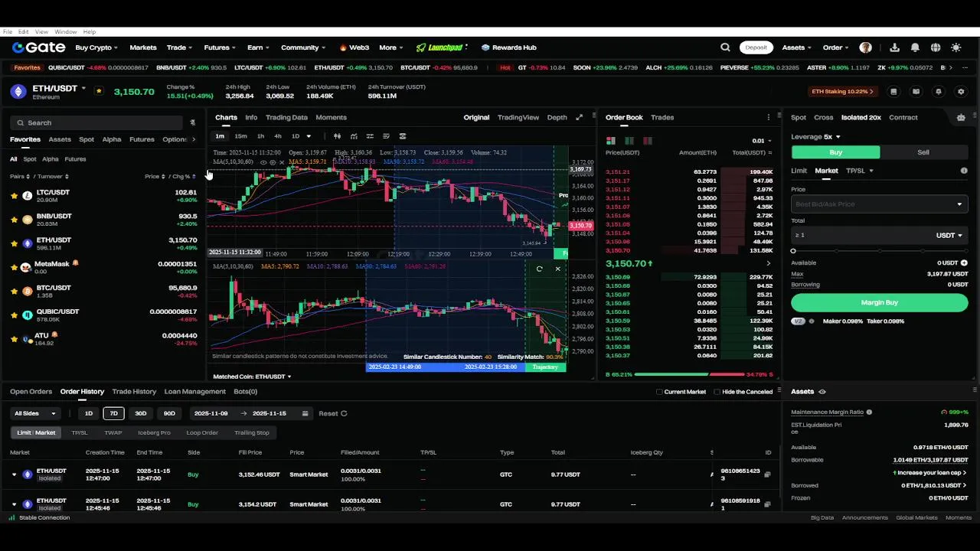980x551 pixels.
Task: Hide MA indicator via eye icon
Action: tap(263, 162)
